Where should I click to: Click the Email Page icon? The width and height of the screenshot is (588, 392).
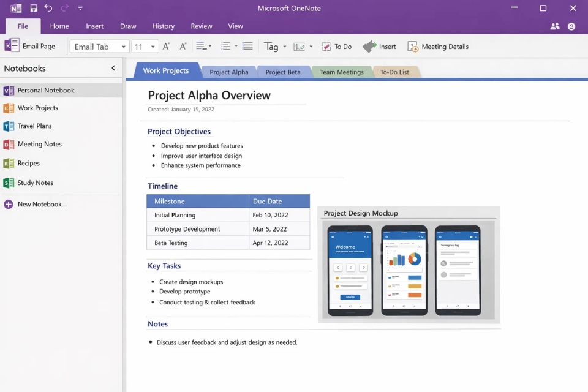[x=11, y=45]
